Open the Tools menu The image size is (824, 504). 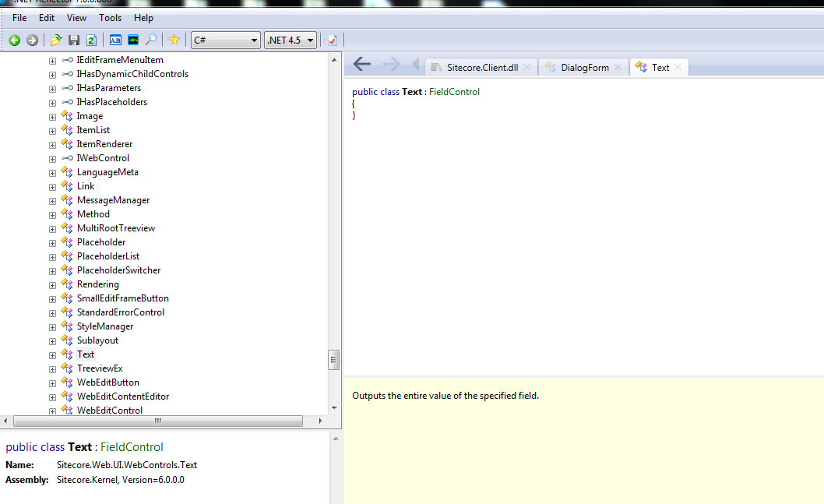click(x=110, y=17)
